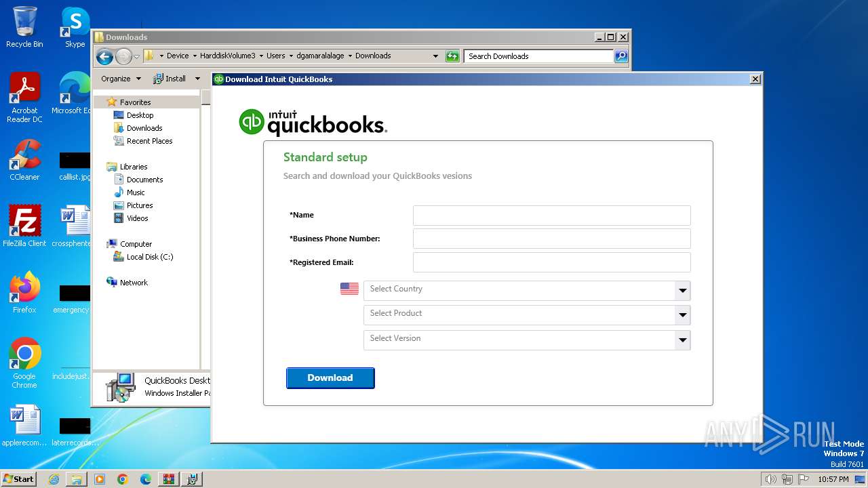Click the Install toolbar button
The width and height of the screenshot is (868, 488).
(x=170, y=79)
